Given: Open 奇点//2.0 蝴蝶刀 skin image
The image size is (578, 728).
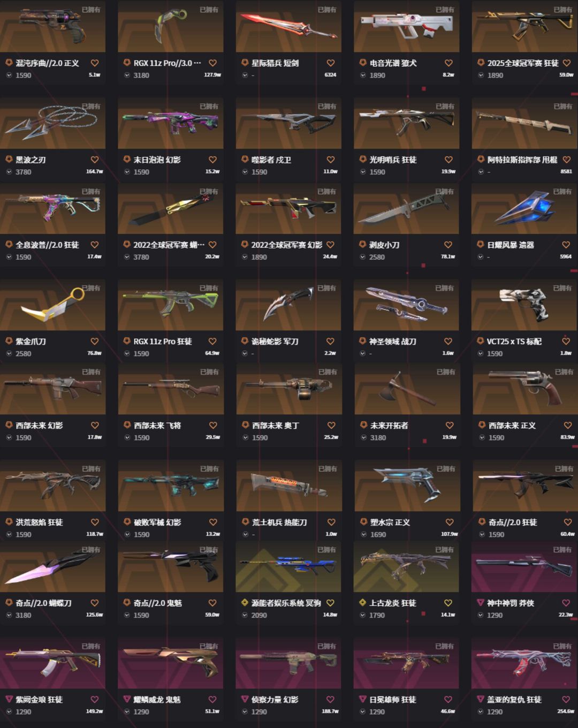Looking at the screenshot, I should point(52,567).
